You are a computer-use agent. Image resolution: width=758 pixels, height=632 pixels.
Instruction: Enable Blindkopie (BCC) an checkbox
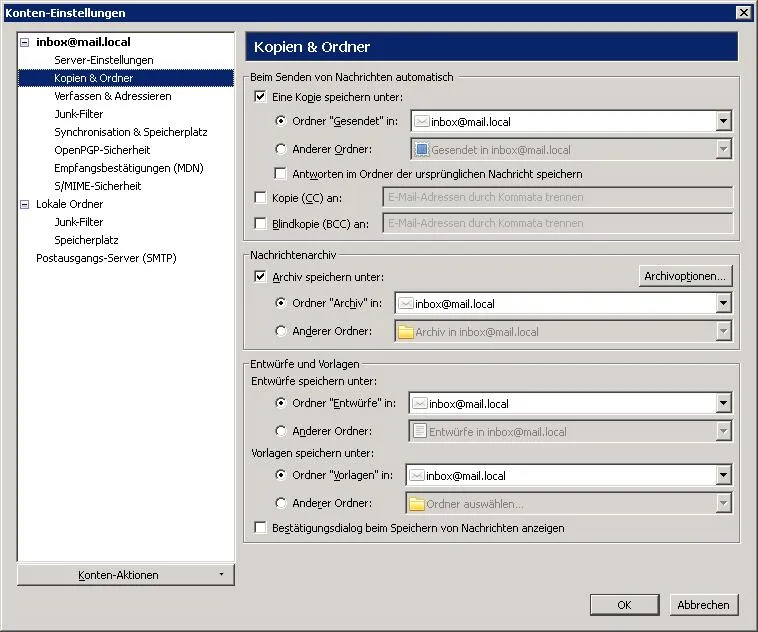260,223
